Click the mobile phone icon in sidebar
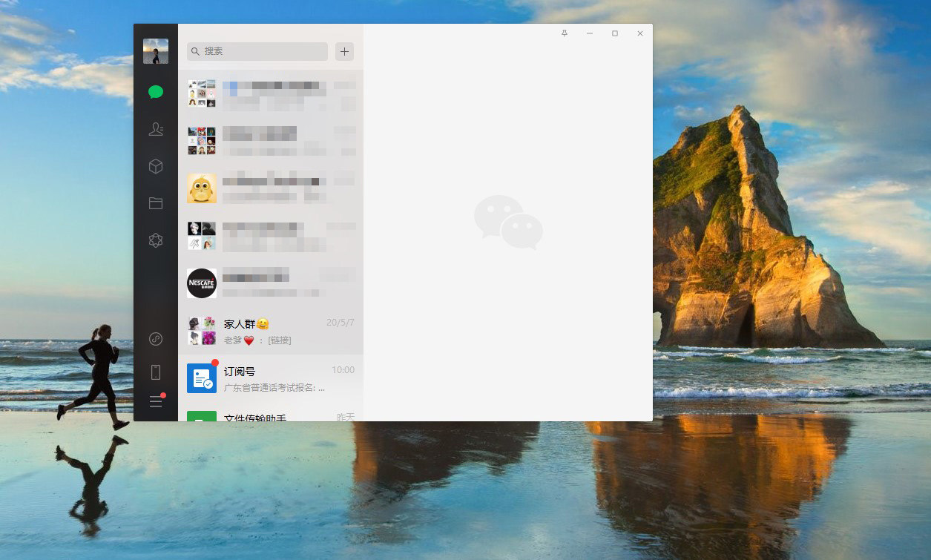Screen dimensions: 931x560 pos(156,372)
